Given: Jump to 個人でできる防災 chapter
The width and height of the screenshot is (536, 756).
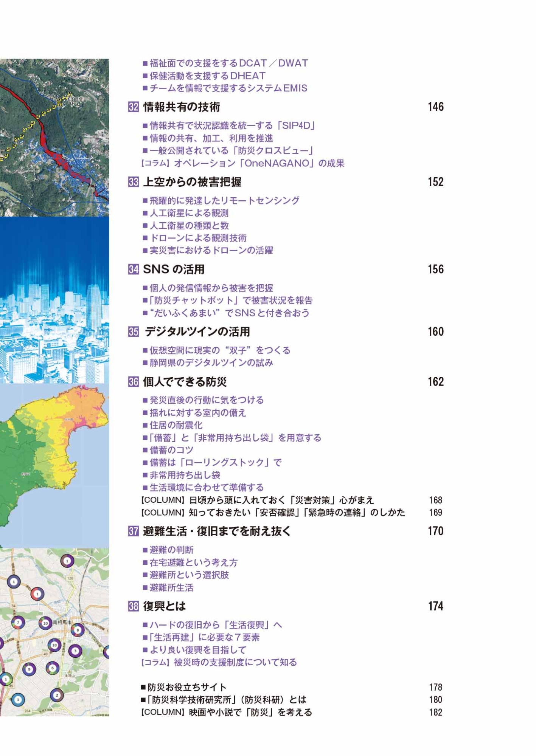Looking at the screenshot, I should coord(185,382).
